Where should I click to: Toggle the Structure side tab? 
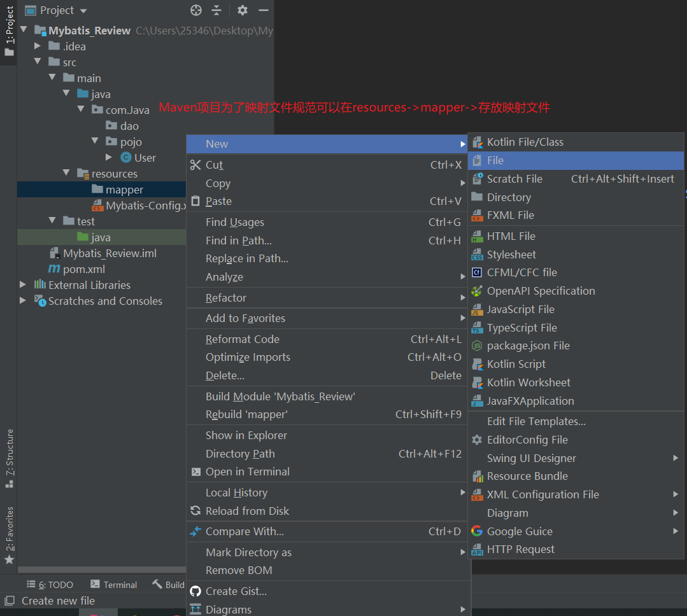(x=9, y=458)
